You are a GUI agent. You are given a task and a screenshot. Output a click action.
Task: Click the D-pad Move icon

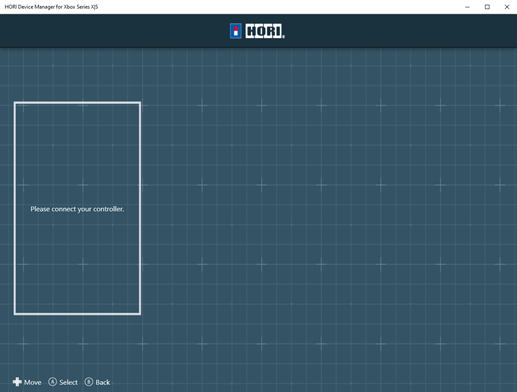(17, 382)
